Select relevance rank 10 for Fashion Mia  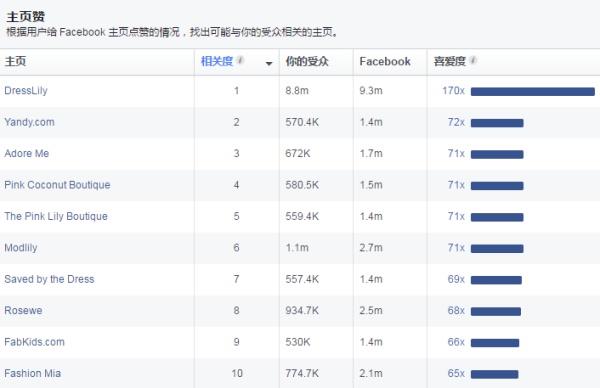[237, 373]
